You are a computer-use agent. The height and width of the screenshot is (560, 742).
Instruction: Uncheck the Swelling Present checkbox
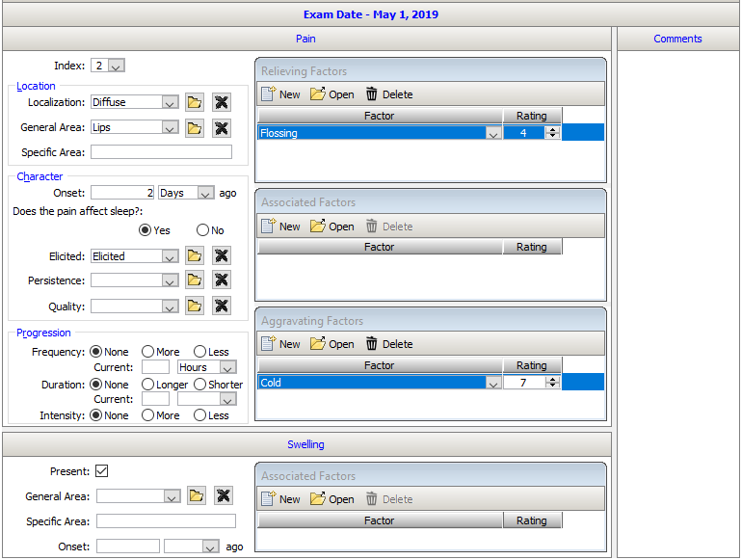[101, 471]
